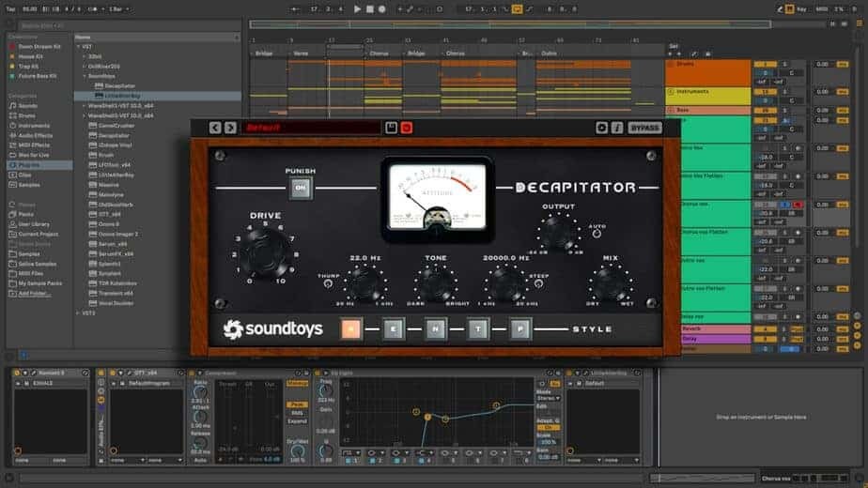Select MIDI Effects in the browser categories
Viewport: 868px width, 488px height.
click(x=35, y=145)
